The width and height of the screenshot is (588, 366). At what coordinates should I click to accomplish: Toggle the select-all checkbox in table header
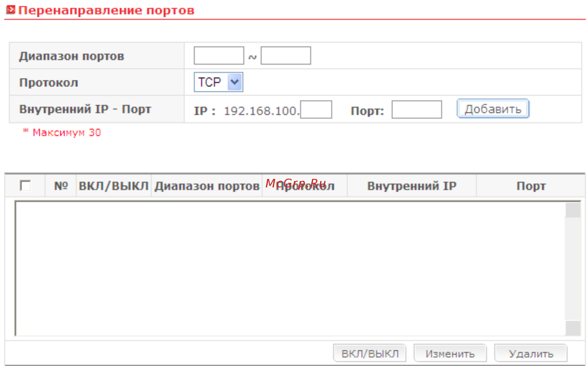coord(25,185)
